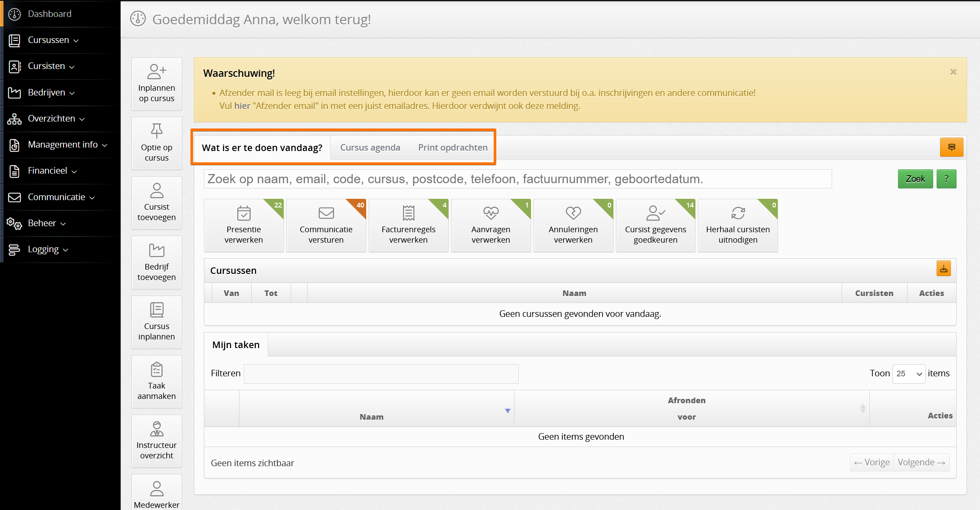Dismiss the Waarschuwing alert

pyautogui.click(x=953, y=72)
